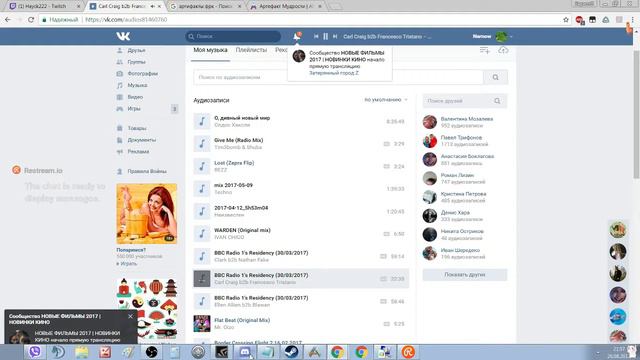Play 'Lost (Zepra Flip)' track
The image size is (640, 360).
[202, 166]
